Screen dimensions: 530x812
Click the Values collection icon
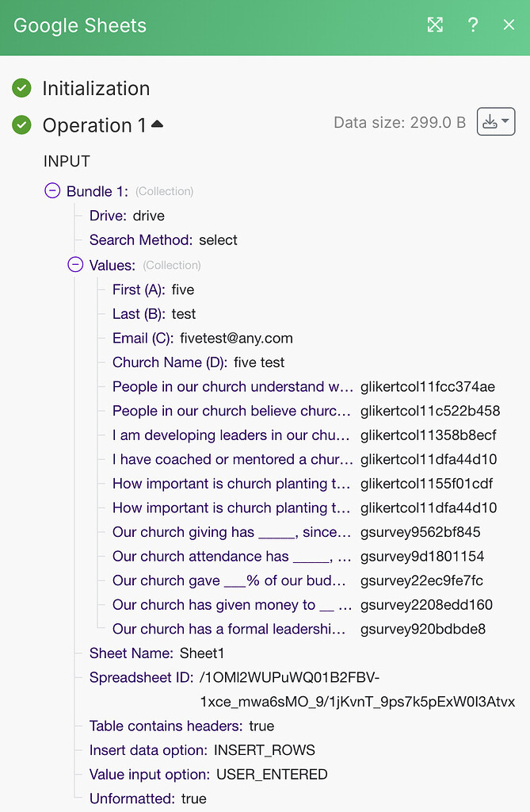[75, 264]
